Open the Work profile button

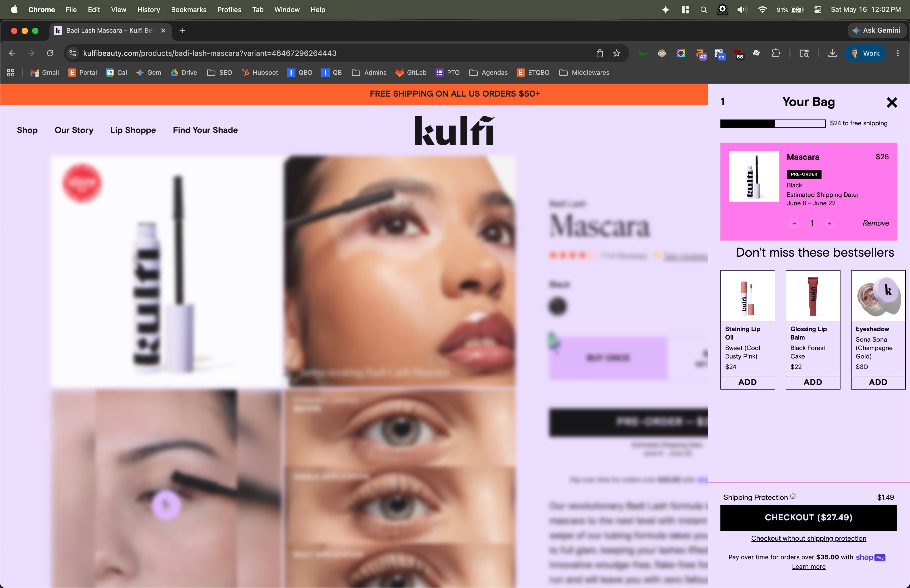tap(865, 53)
